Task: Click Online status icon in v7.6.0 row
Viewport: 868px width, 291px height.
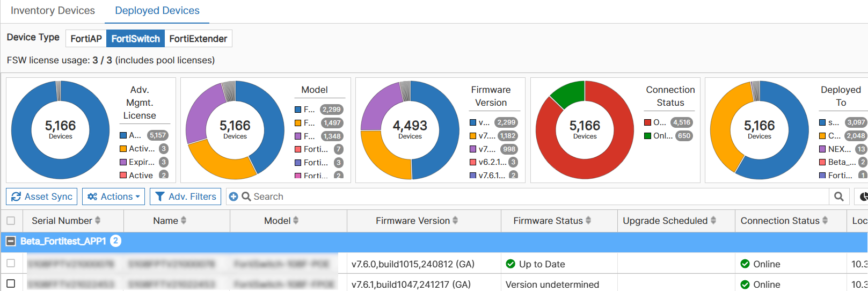Action: [745, 264]
